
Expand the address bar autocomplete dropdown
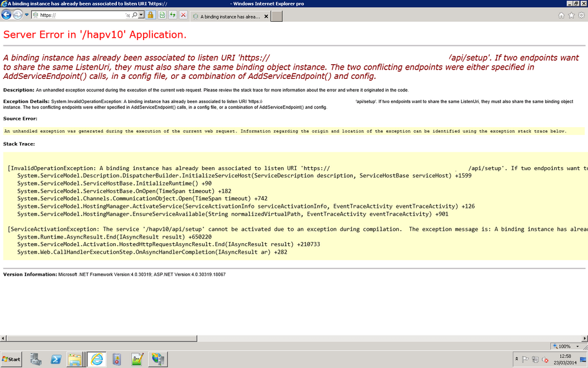(141, 15)
